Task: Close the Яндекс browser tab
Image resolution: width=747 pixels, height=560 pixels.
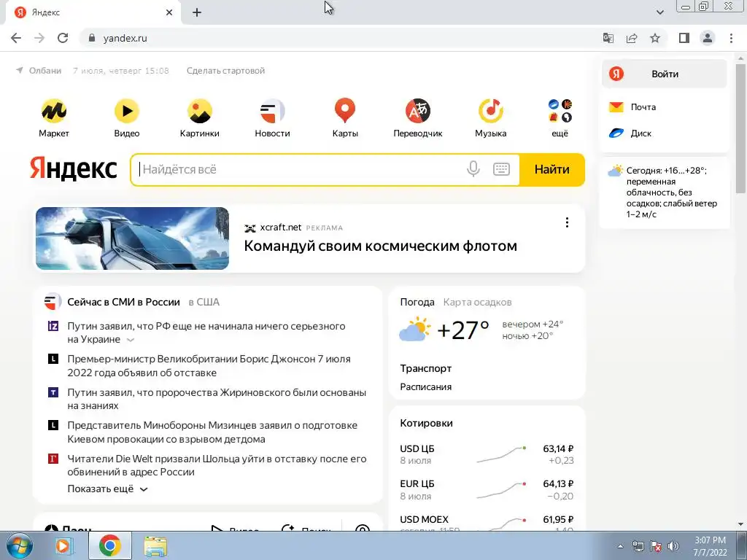Action: pos(169,12)
